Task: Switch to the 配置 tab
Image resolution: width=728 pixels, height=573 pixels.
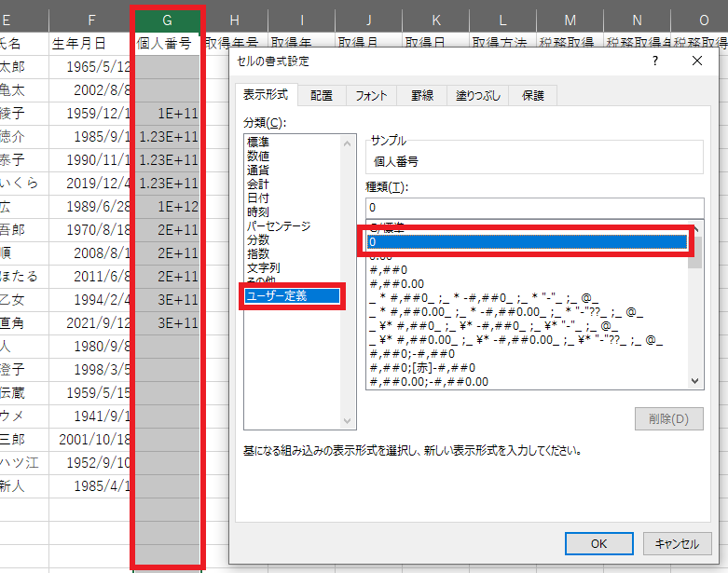Action: click(x=322, y=95)
